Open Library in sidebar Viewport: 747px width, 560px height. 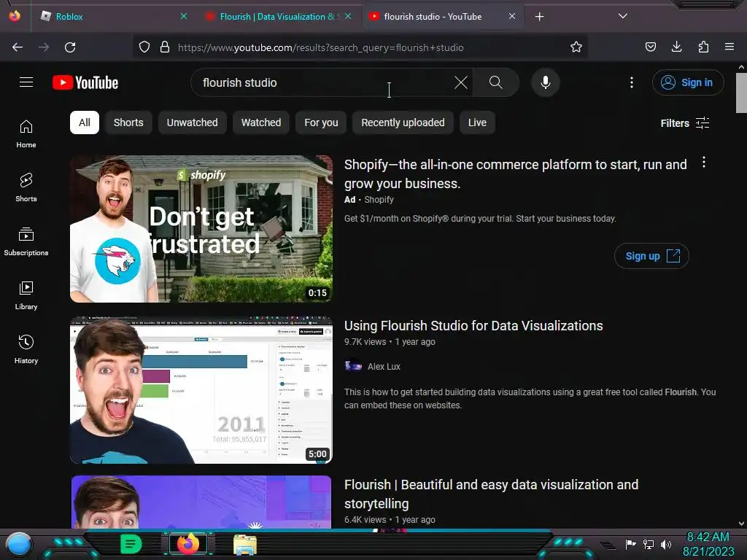[26, 295]
